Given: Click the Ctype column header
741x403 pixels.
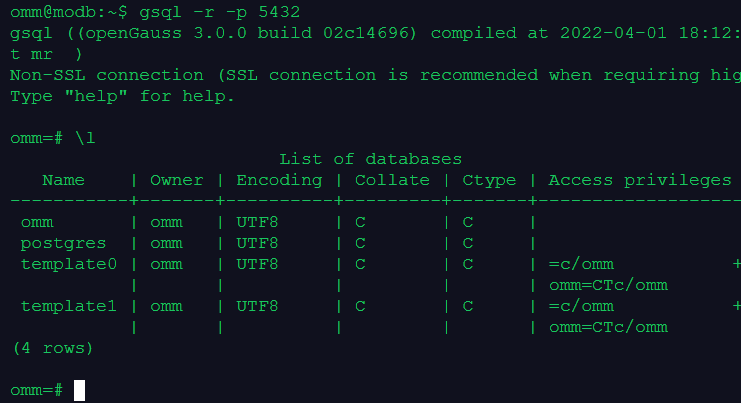Looking at the screenshot, I should (489, 180).
